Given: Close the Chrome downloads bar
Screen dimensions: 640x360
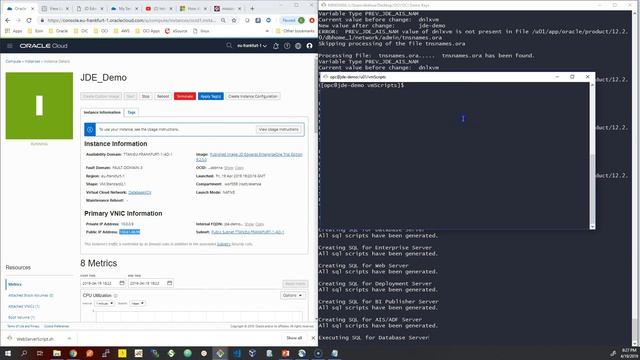Looking at the screenshot, I should pos(313,338).
